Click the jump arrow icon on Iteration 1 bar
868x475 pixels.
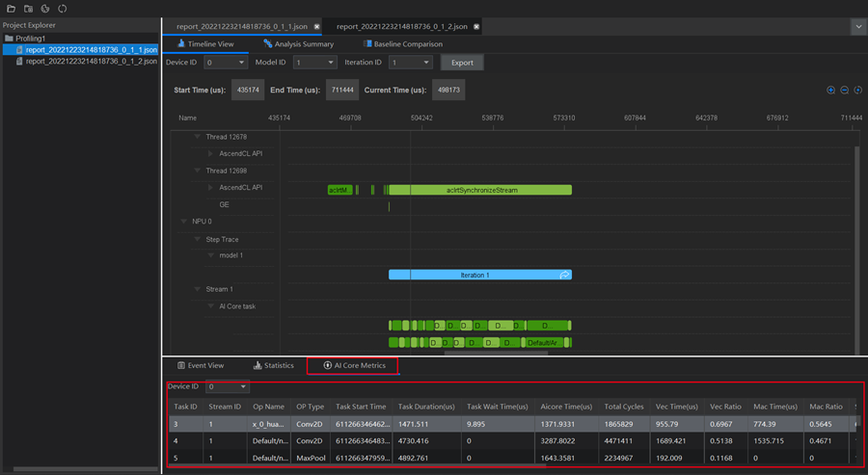pyautogui.click(x=565, y=275)
